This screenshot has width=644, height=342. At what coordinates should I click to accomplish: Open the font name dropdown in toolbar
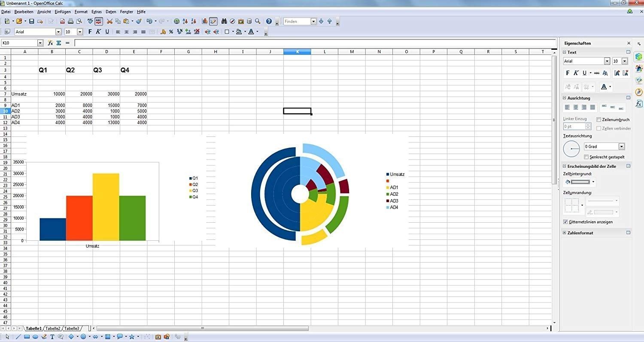[58, 32]
